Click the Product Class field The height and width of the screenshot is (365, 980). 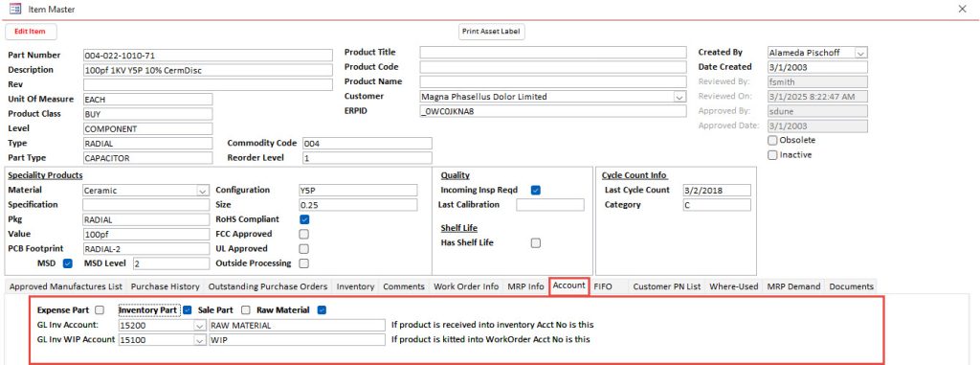[147, 114]
